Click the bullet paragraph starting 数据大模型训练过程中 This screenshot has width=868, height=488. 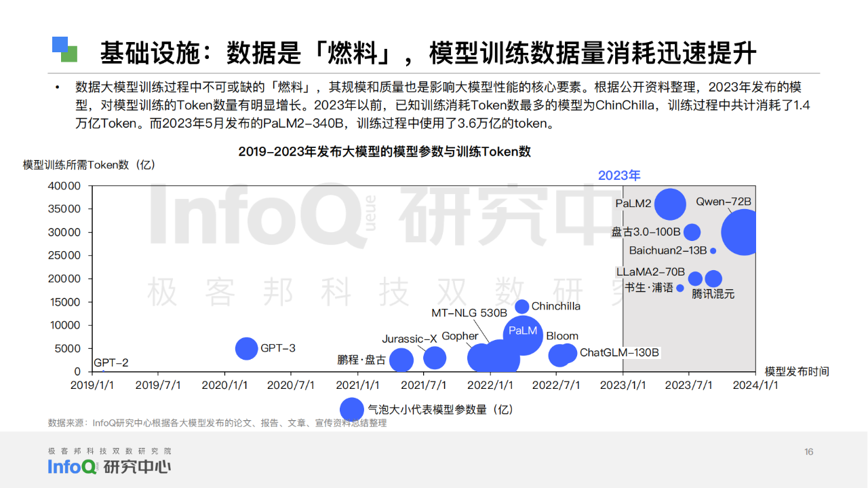pyautogui.click(x=442, y=106)
